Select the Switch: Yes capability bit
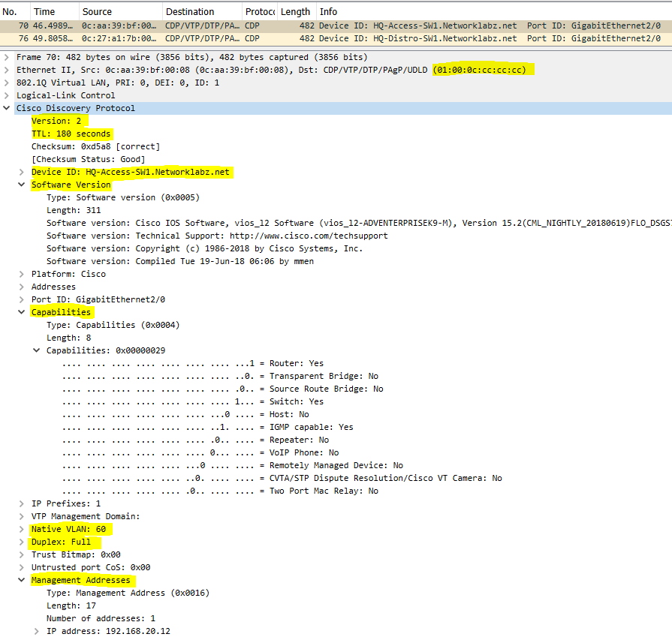Viewport: 672px width, 640px height. (193, 402)
